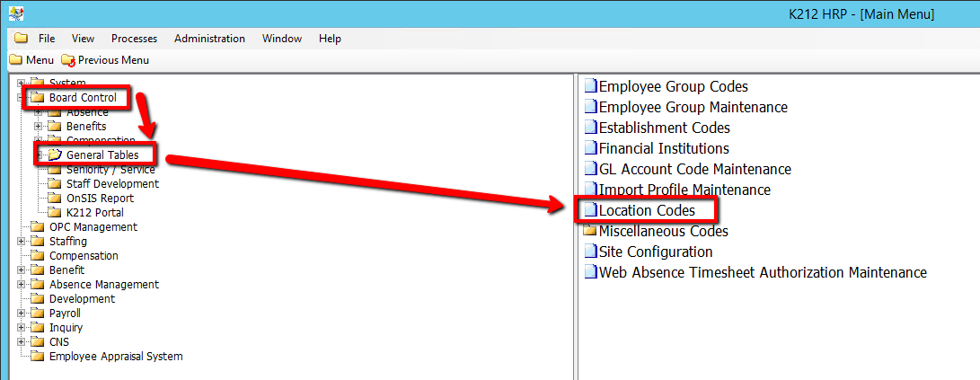Click the Site Configuration document icon
Viewport: 980px width, 380px height.
(x=590, y=252)
